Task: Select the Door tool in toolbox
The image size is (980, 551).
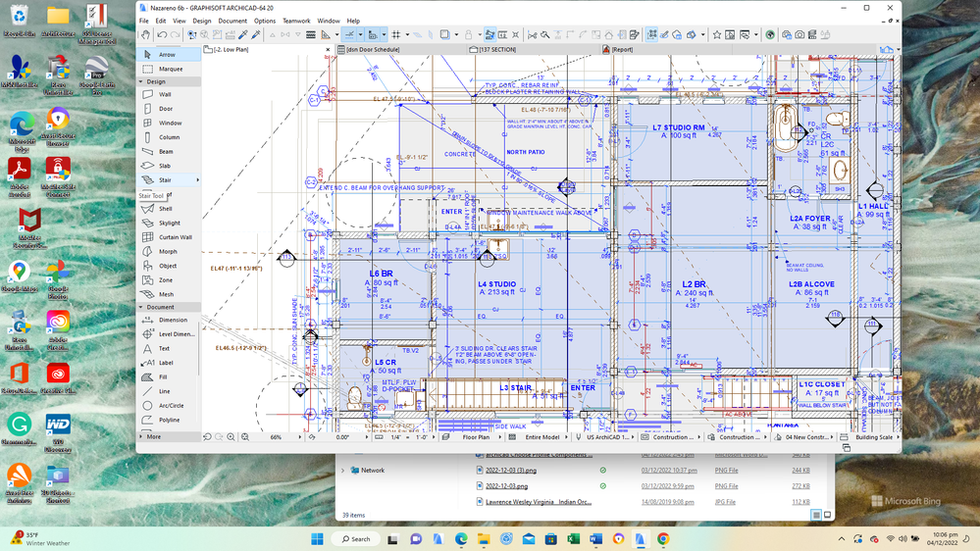Action: click(x=166, y=109)
